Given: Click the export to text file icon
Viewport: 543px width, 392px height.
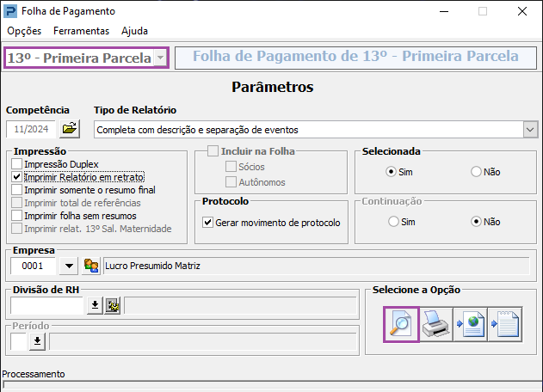Looking at the screenshot, I should 505,324.
